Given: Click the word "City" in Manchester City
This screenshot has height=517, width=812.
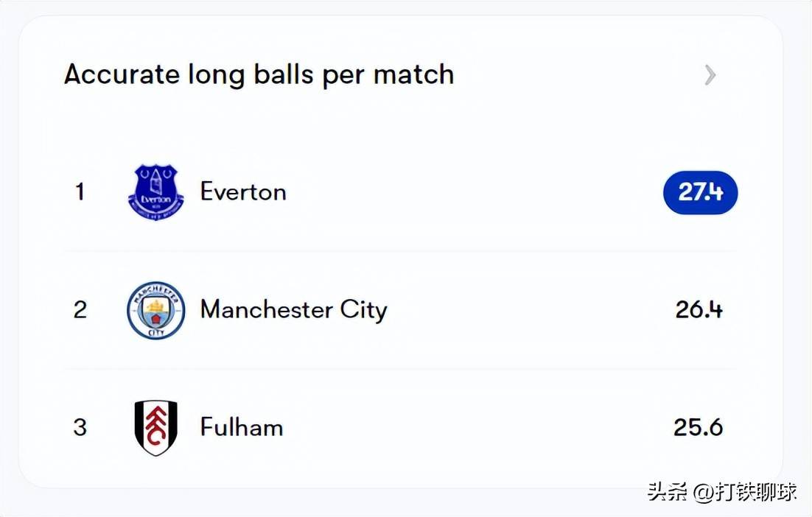Looking at the screenshot, I should point(363,310).
